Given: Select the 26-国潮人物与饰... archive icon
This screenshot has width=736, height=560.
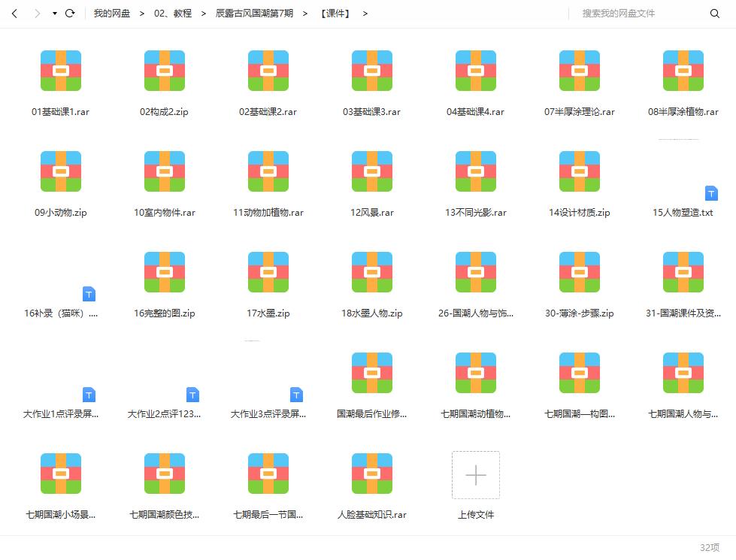Looking at the screenshot, I should tap(476, 272).
